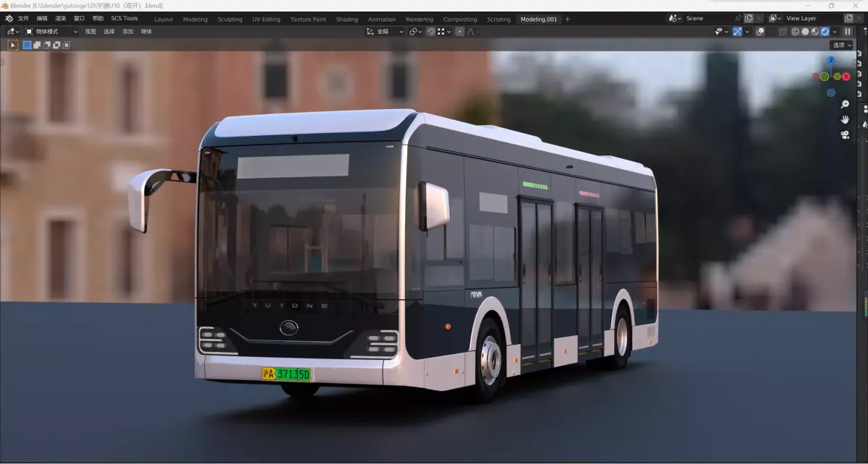
Task: Pin the scene to workspace
Action: tap(738, 19)
